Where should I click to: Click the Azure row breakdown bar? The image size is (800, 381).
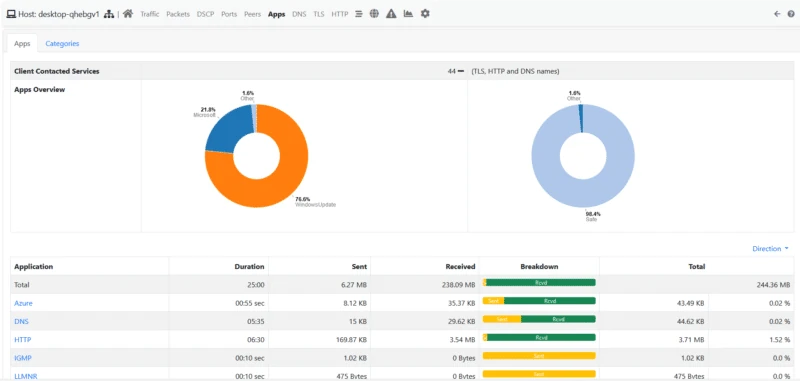(x=539, y=301)
